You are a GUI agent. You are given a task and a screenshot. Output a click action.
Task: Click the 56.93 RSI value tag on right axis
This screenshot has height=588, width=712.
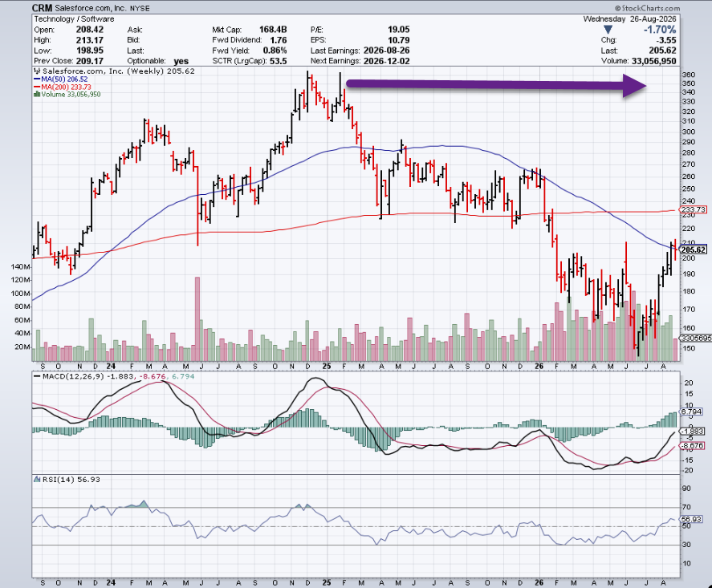[692, 519]
